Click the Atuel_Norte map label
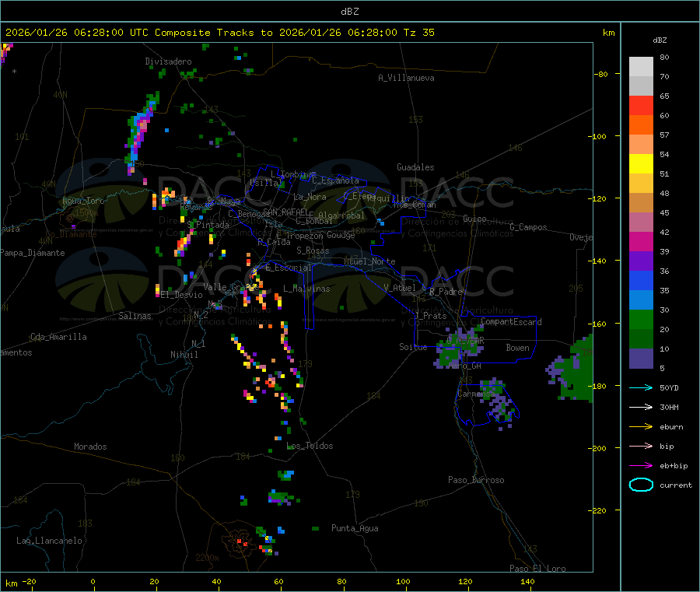 click(x=369, y=261)
